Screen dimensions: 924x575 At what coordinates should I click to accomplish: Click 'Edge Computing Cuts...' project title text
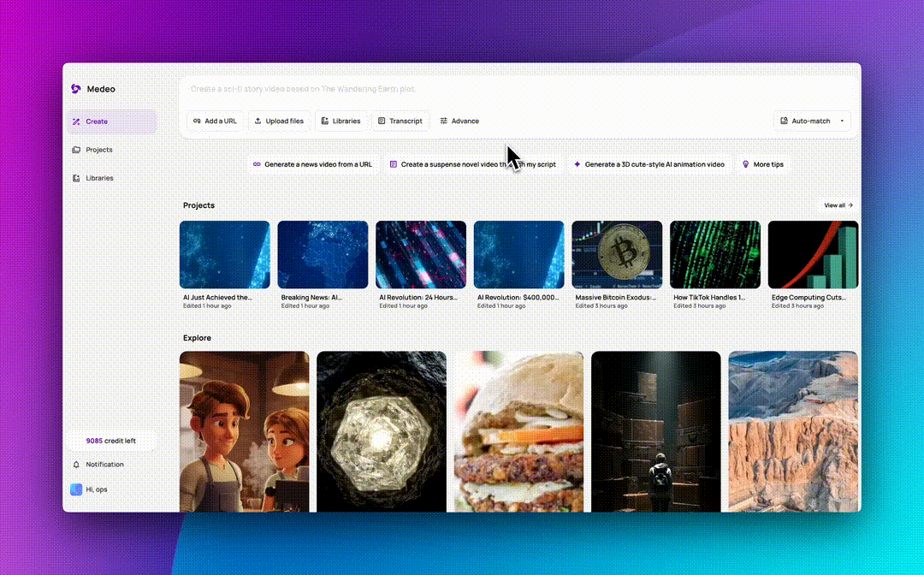click(x=808, y=298)
